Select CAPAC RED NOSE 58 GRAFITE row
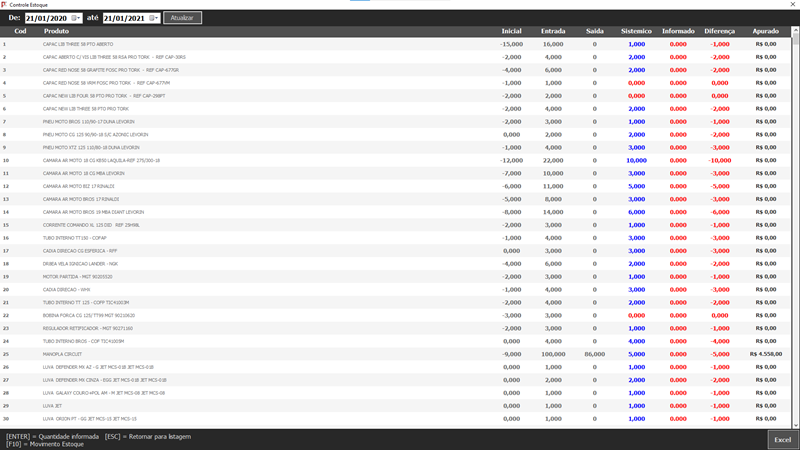 (395, 70)
